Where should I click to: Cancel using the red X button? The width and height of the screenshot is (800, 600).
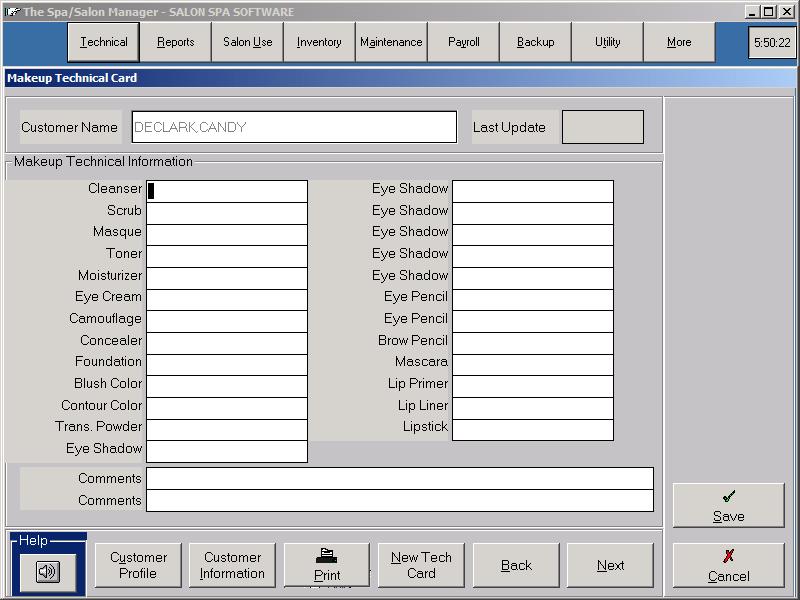[x=728, y=565]
